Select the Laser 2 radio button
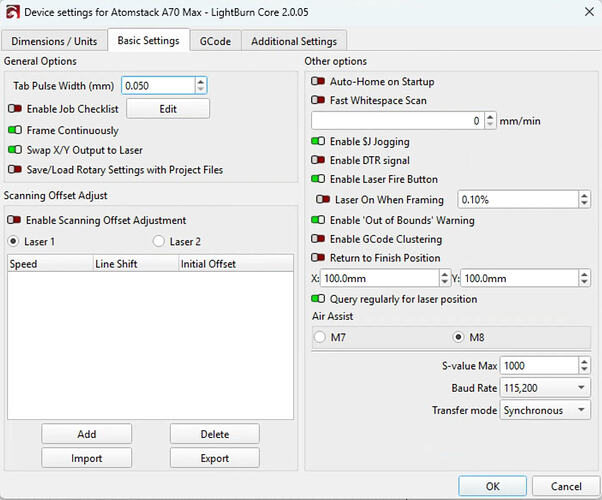 [159, 242]
